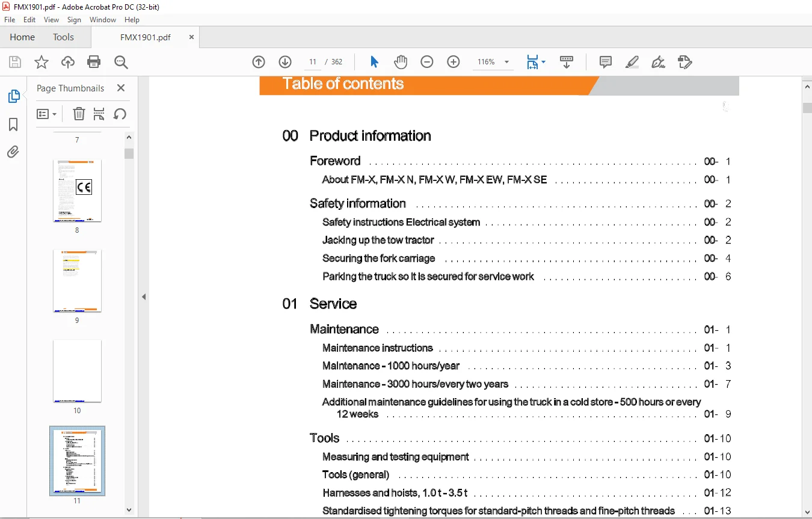812x519 pixels.
Task: Select the highlight text pen tool
Action: tap(632, 62)
